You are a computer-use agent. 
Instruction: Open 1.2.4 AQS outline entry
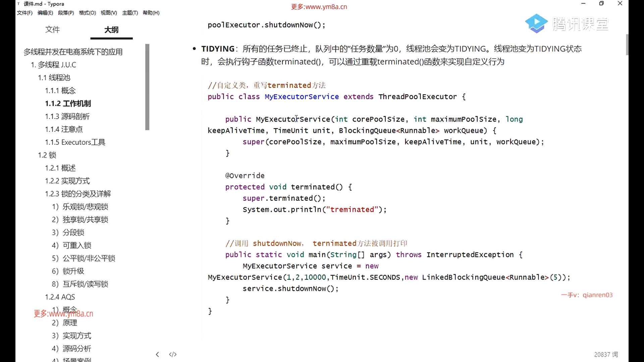tap(60, 297)
